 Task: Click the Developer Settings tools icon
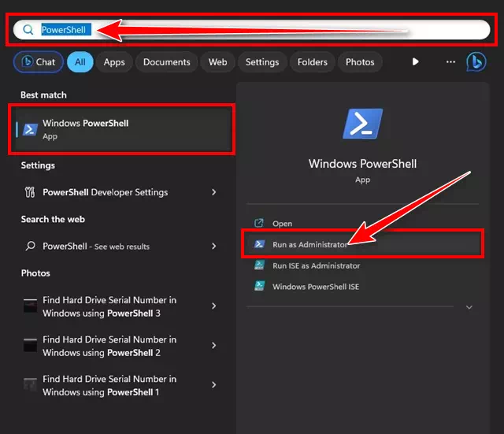(30, 192)
